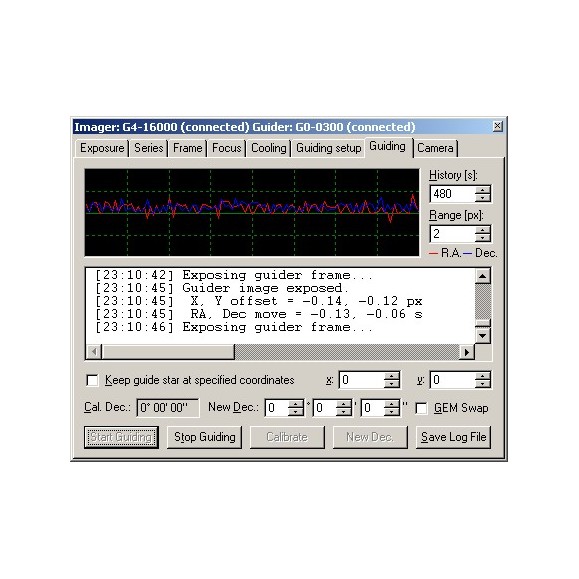Viewport: 579px width, 579px height.
Task: Toggle the GEM Swap checkbox
Action: coord(421,408)
